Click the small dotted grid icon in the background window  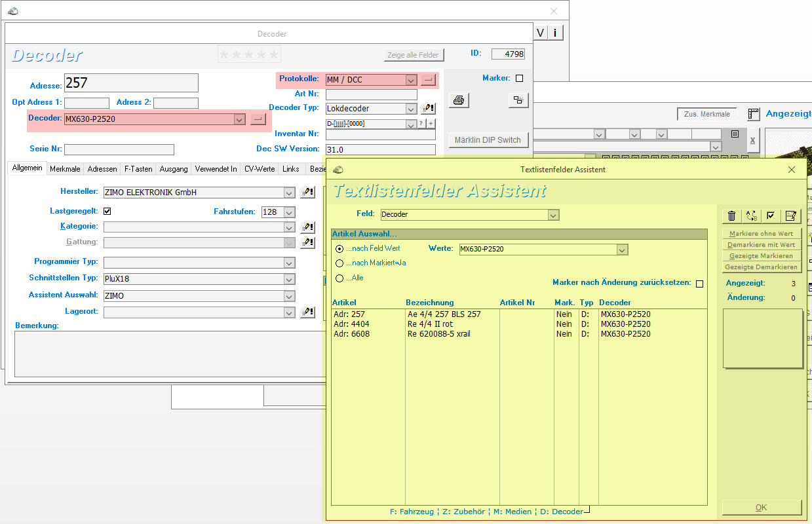point(735,134)
